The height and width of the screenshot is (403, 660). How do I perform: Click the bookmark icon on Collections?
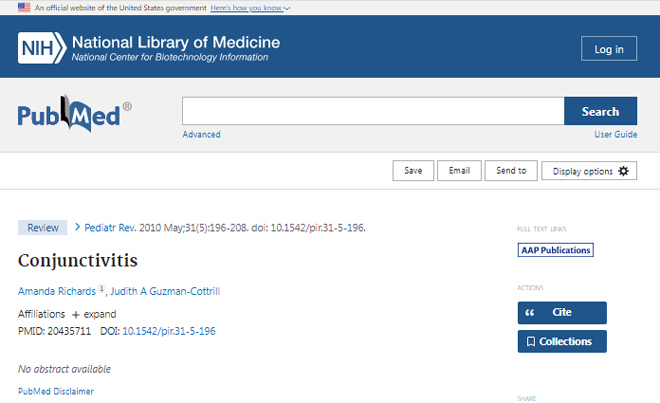click(531, 342)
